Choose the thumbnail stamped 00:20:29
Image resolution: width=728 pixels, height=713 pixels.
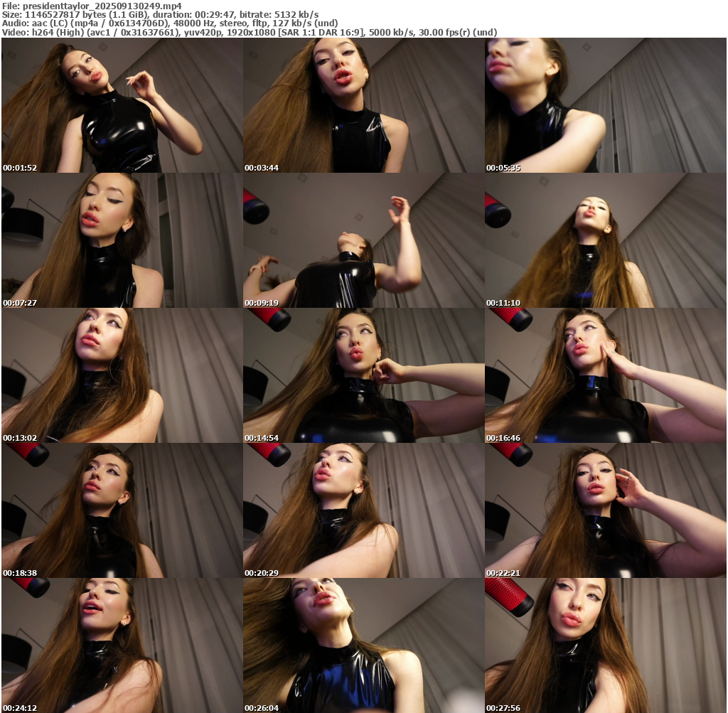click(x=364, y=510)
